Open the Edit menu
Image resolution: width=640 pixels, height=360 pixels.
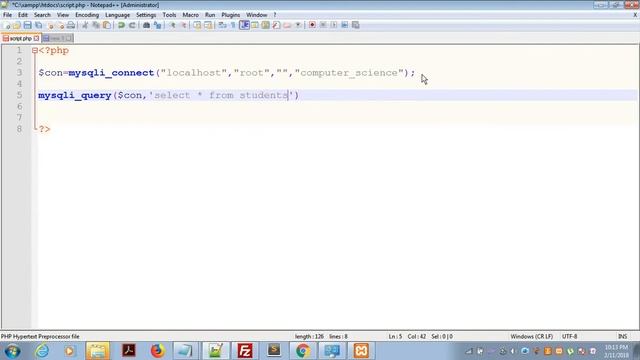tap(23, 15)
